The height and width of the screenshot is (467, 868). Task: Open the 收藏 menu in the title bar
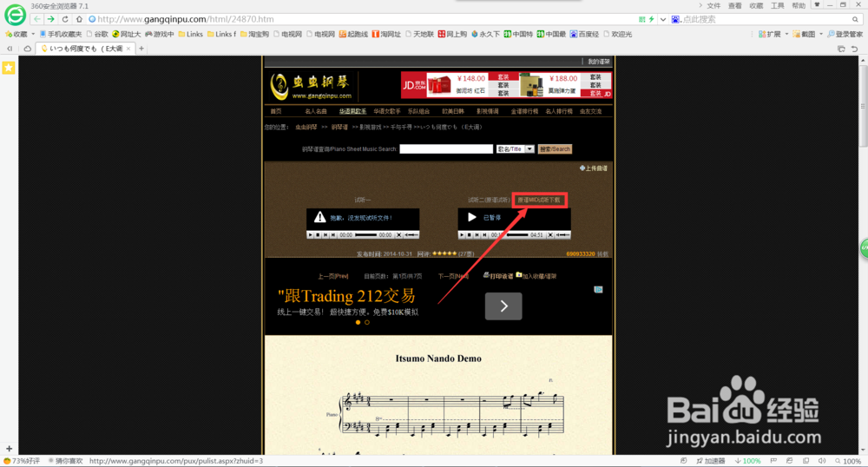[x=756, y=5]
